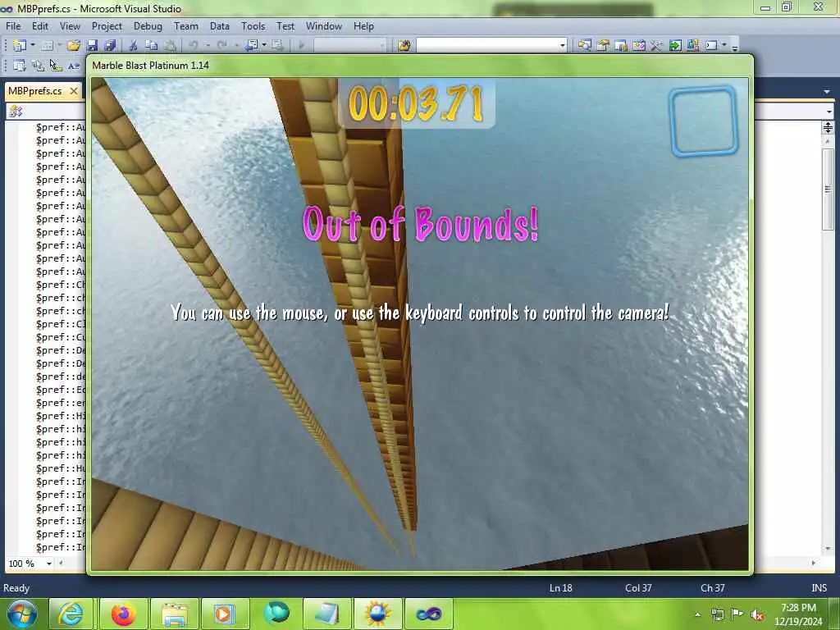Click the Undo arrow icon
The width and height of the screenshot is (840, 630).
[194, 46]
